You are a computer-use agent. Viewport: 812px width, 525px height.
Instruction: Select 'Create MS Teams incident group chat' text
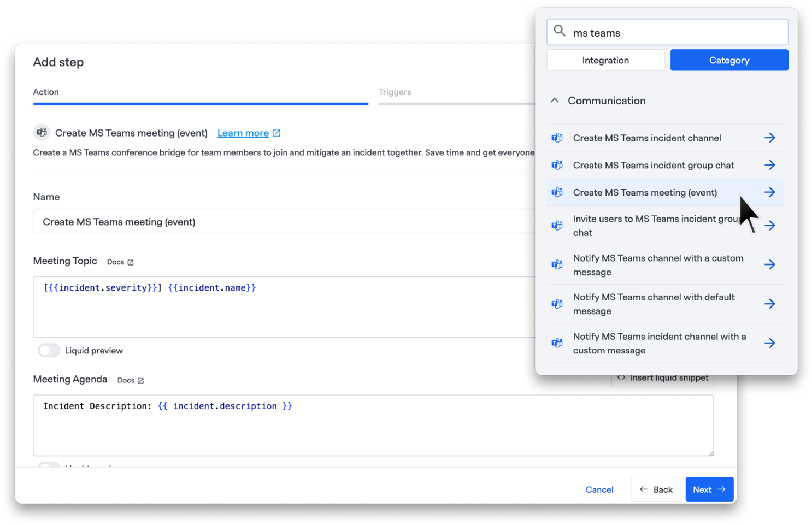point(654,165)
